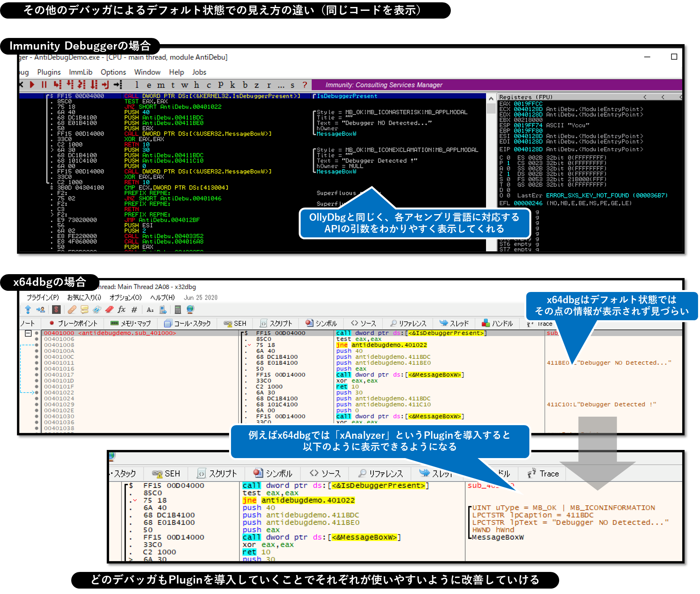Click the variables '#' icon in x32dbg

click(134, 309)
